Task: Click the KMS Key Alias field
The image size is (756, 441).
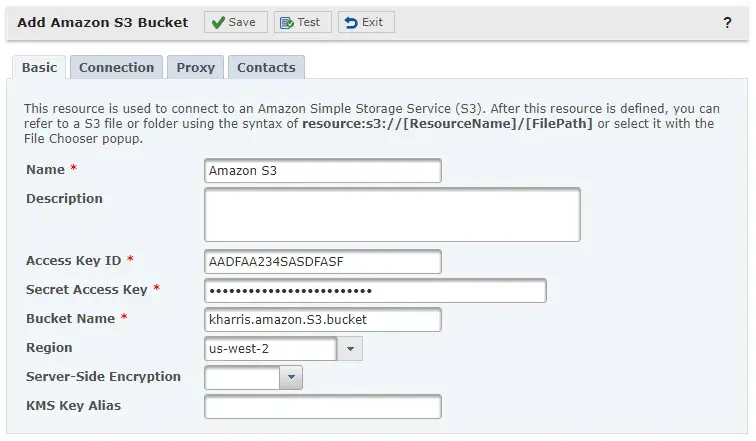Action: (322, 406)
